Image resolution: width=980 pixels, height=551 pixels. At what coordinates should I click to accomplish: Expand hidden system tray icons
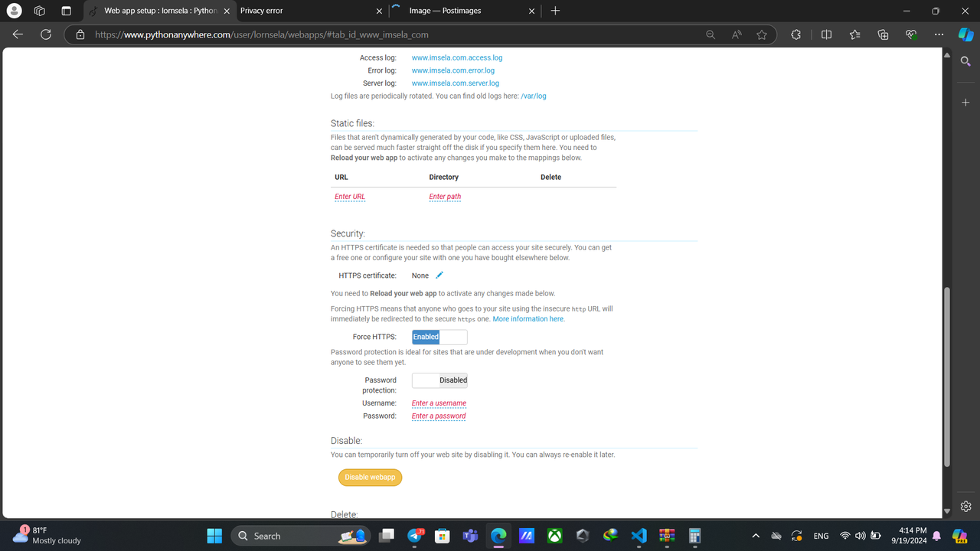click(755, 535)
